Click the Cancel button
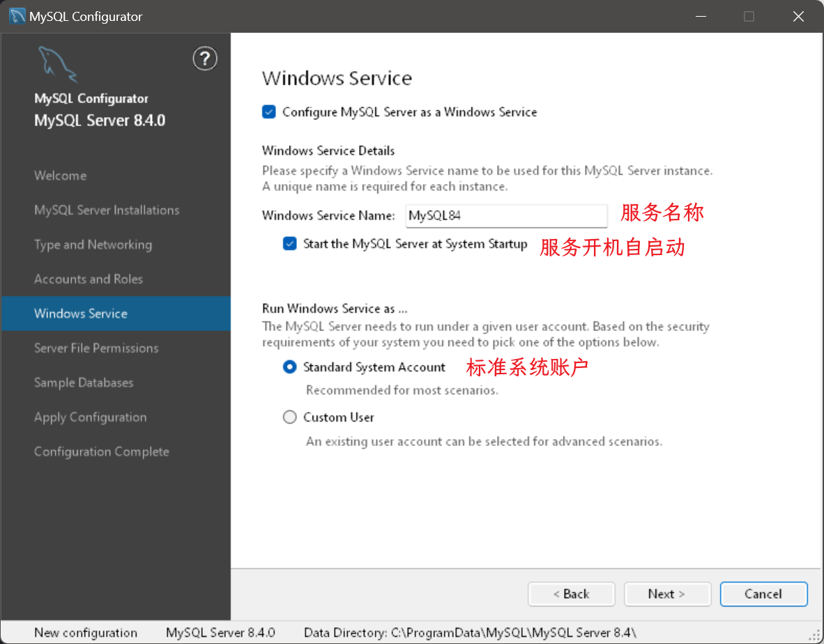 763,594
